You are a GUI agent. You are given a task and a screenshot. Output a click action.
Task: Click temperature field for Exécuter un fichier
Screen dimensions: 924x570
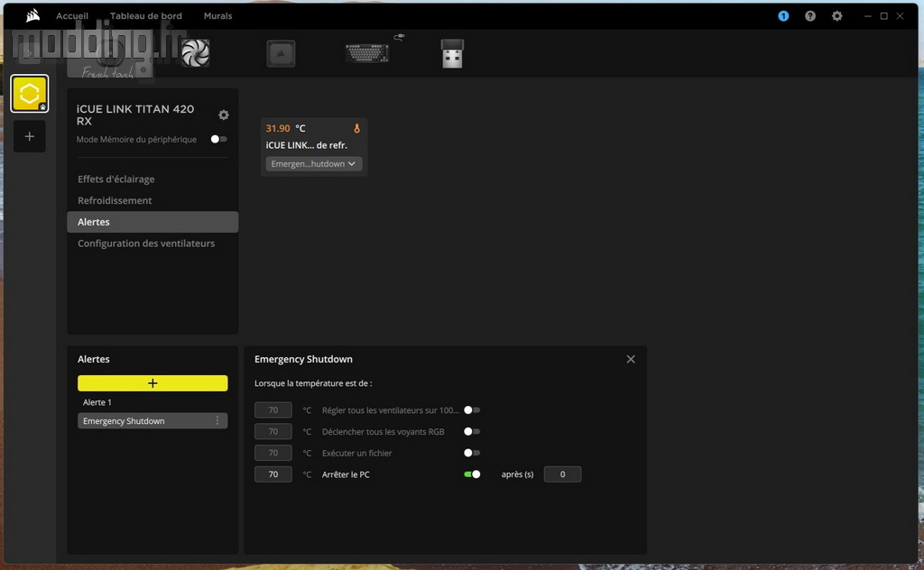tap(273, 453)
